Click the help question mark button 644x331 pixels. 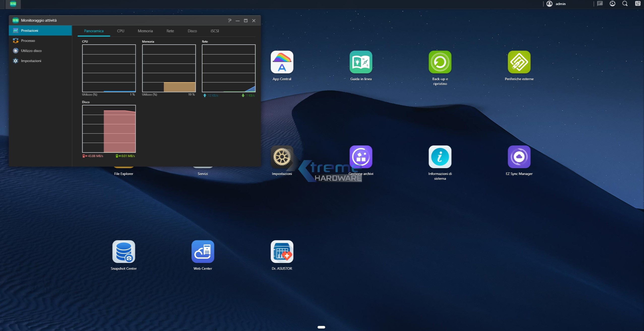(x=229, y=20)
